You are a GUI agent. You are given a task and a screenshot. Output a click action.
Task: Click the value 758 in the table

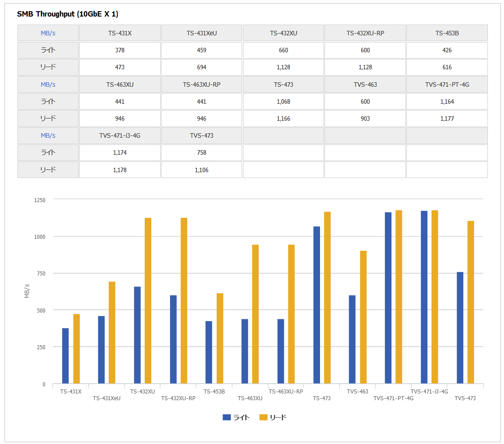(x=201, y=152)
